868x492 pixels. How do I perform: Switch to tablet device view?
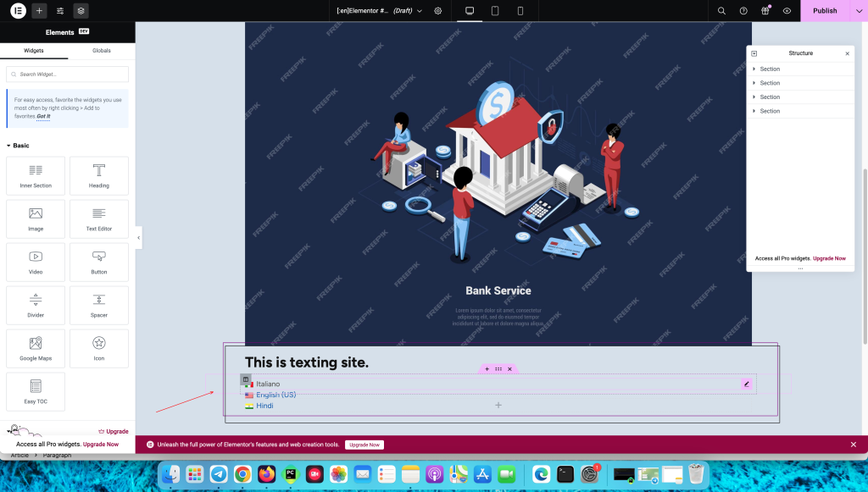coord(495,10)
